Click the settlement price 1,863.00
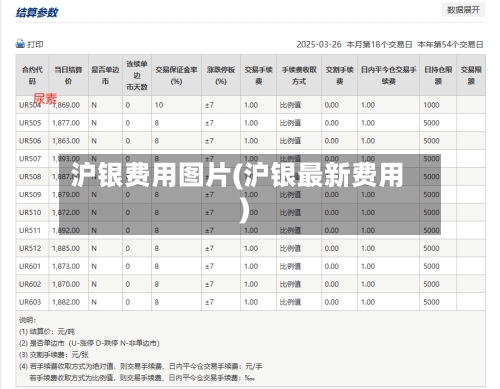 pos(66,141)
